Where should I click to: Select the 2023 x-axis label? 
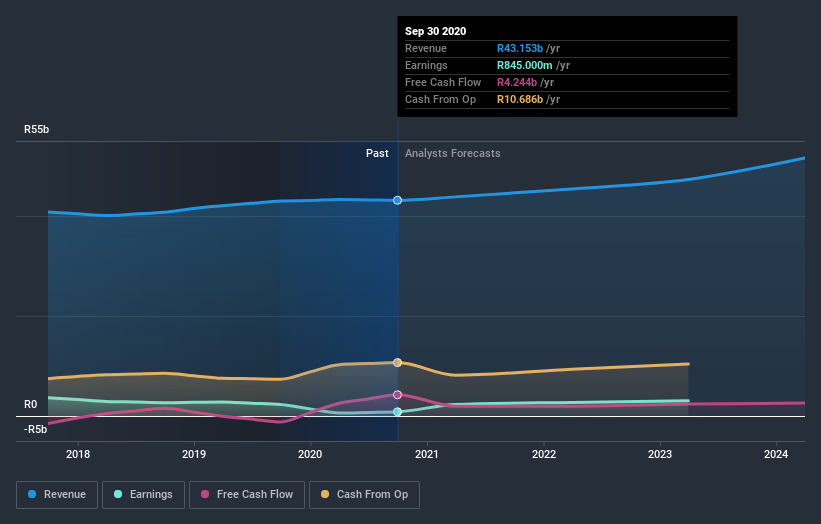660,454
